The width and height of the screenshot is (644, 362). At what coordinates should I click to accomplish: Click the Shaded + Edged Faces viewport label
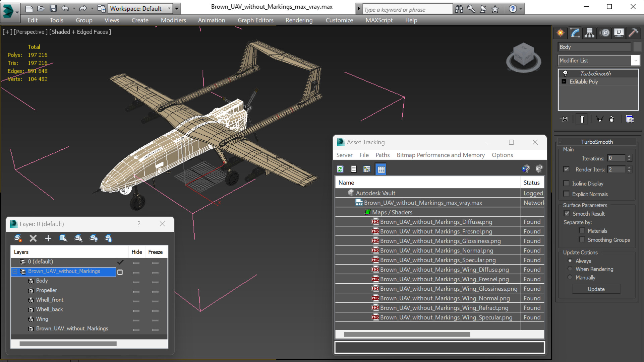[x=80, y=32]
